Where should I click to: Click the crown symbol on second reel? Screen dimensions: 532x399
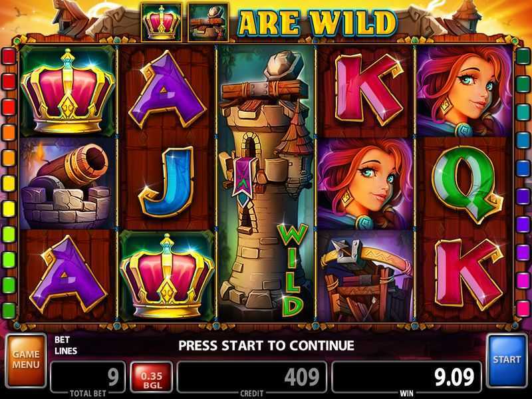point(168,276)
